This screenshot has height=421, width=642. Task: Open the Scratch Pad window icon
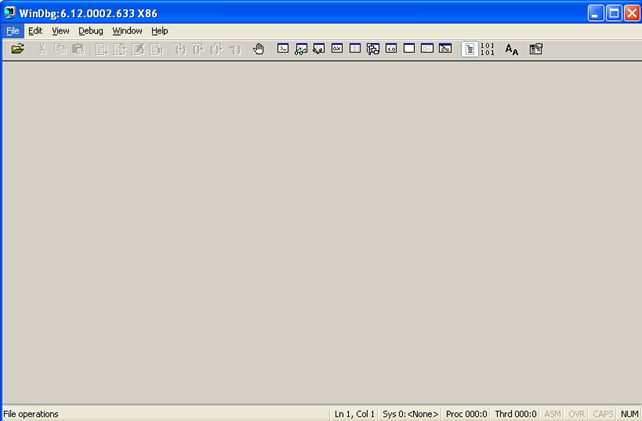point(409,48)
